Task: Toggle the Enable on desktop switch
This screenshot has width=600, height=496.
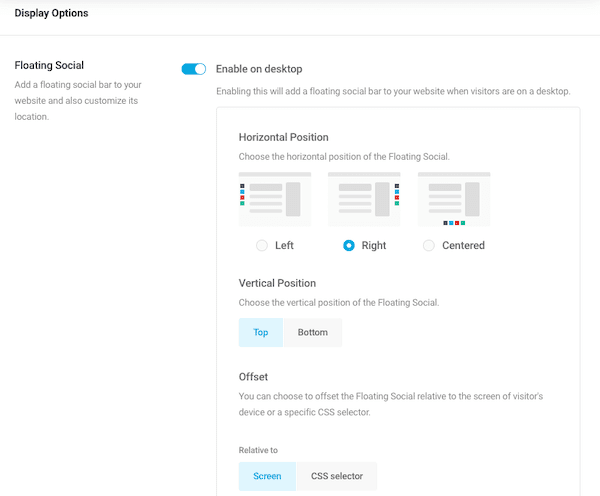Action: [194, 69]
